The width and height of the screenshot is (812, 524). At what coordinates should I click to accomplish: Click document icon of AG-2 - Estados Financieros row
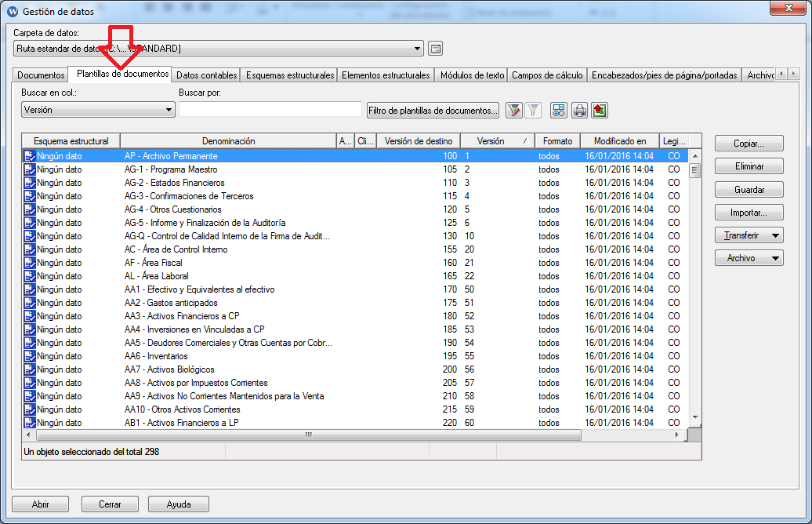(x=30, y=183)
